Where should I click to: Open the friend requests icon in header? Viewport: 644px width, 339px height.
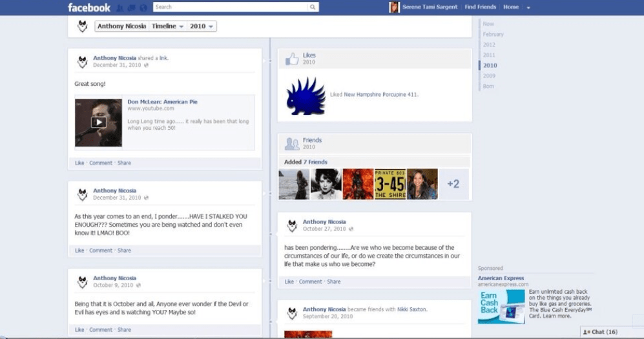[121, 8]
